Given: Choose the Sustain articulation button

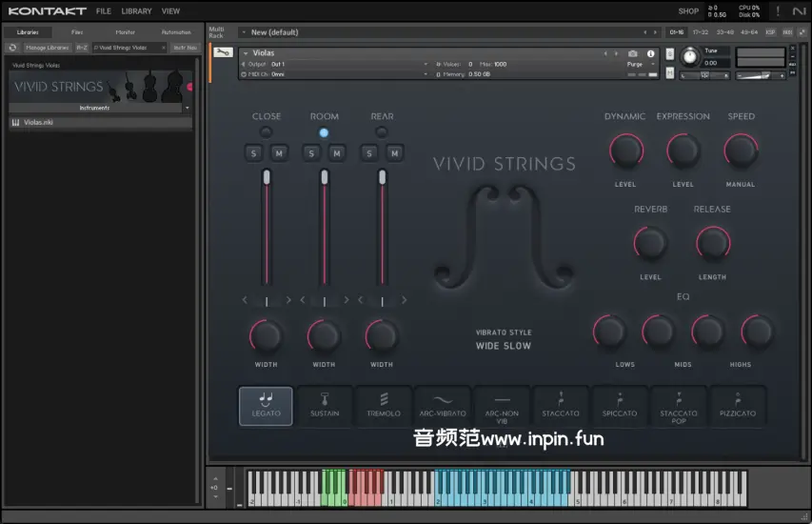Looking at the screenshot, I should tap(325, 405).
